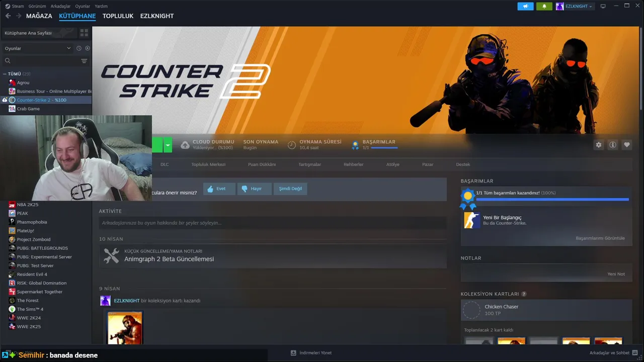Go to the KÜTÜPHANE section

(x=77, y=16)
